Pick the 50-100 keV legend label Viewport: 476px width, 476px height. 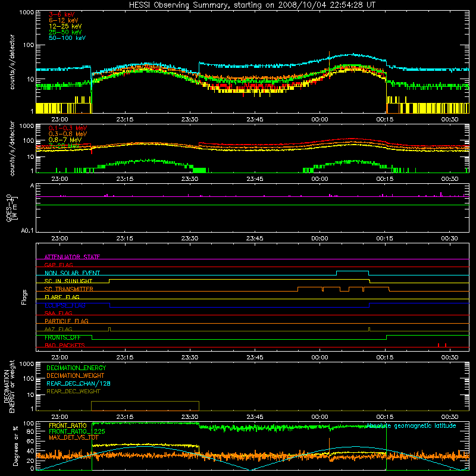tap(67, 38)
